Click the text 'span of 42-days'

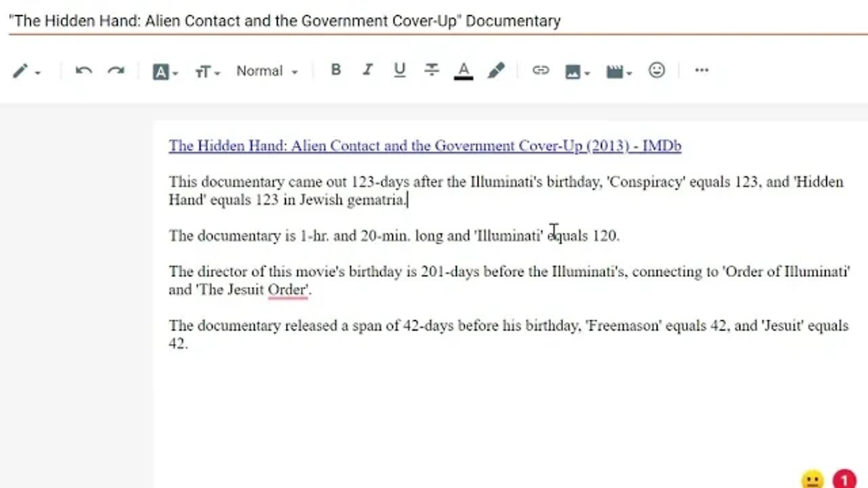click(x=403, y=325)
